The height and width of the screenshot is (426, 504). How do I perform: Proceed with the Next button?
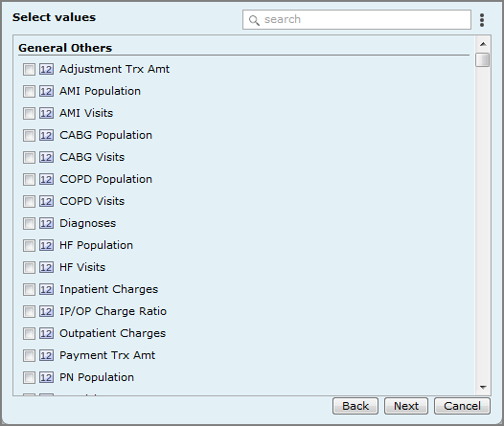coord(406,406)
